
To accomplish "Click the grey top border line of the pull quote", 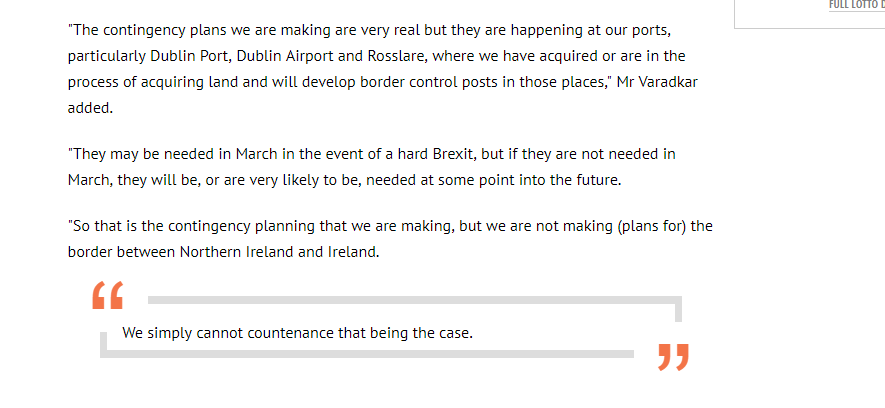I will (x=415, y=300).
